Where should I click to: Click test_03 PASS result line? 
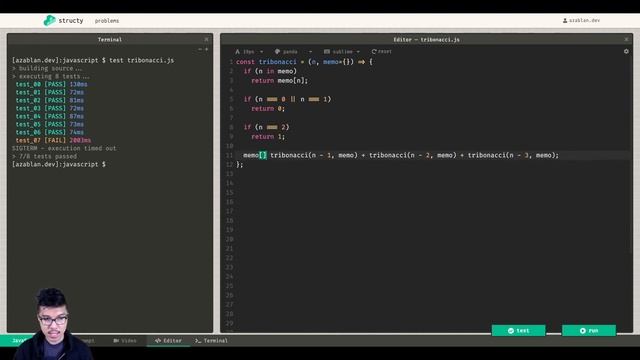click(49, 108)
